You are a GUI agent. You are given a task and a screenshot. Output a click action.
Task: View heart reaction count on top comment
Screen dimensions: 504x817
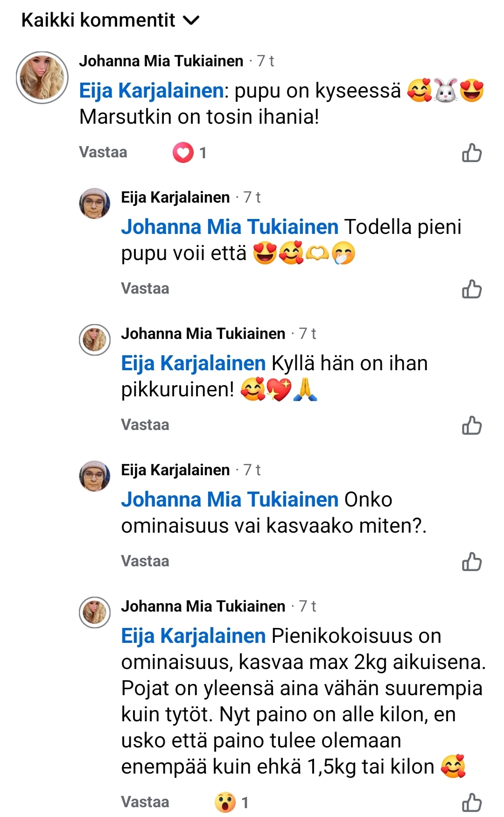(x=189, y=153)
